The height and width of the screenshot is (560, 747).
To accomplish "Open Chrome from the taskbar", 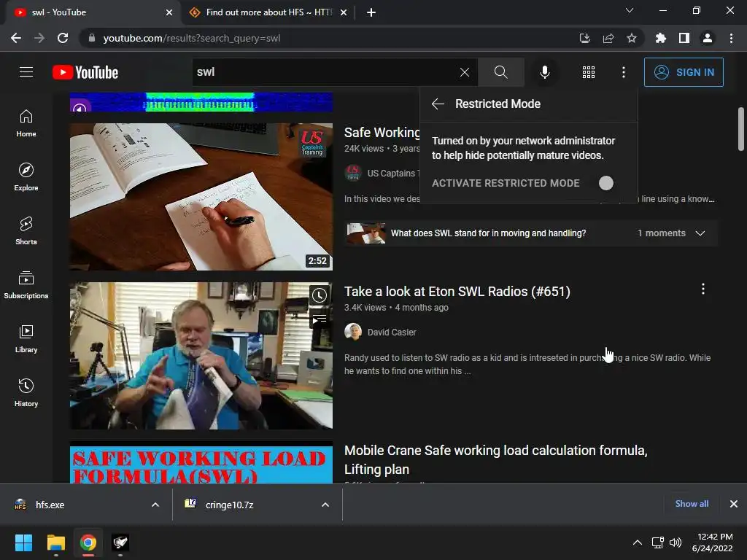I will [88, 542].
